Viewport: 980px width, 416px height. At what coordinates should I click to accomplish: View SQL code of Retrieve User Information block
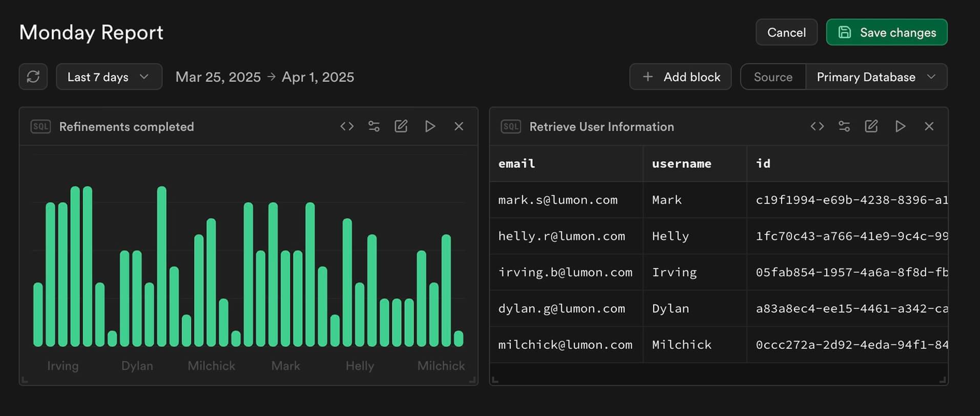pos(817,126)
